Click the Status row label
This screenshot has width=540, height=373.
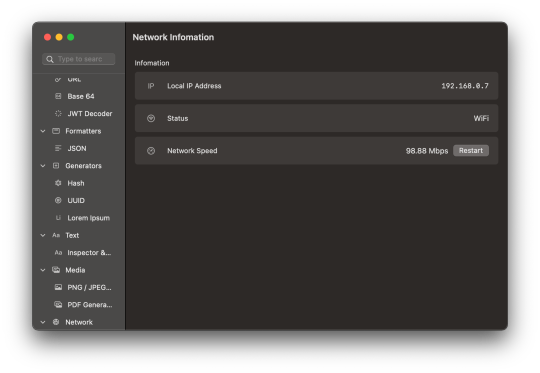pos(178,118)
